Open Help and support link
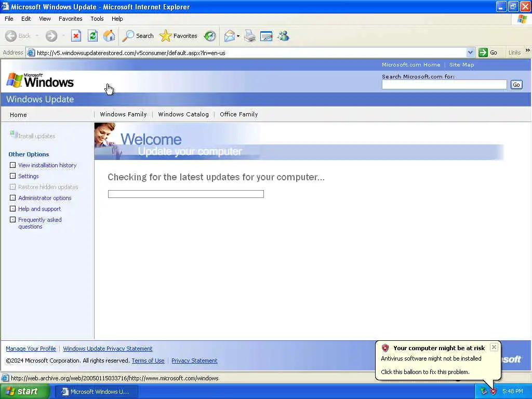Image resolution: width=532 pixels, height=399 pixels. tap(39, 209)
